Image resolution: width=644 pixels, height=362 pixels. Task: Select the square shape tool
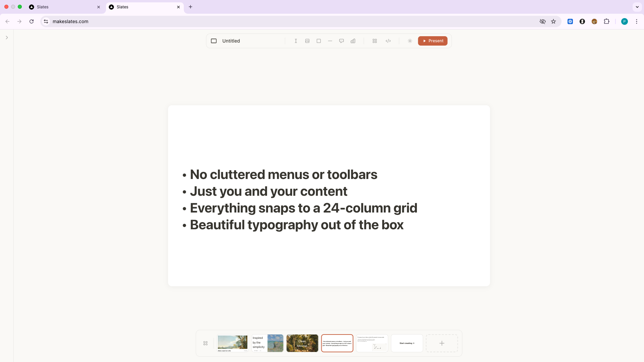click(319, 41)
